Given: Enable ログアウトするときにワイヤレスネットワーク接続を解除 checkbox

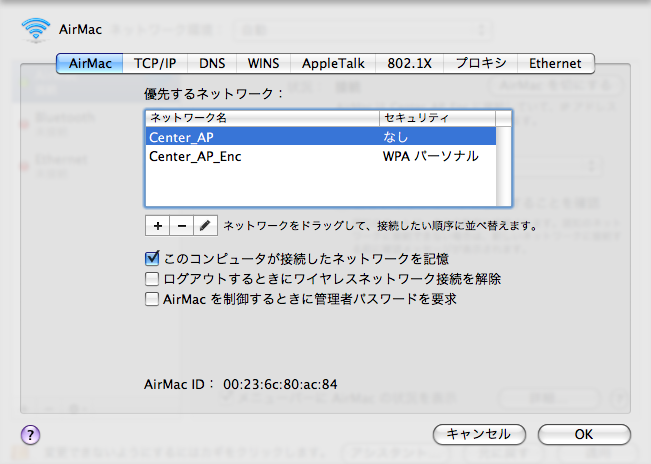Looking at the screenshot, I should pyautogui.click(x=152, y=279).
